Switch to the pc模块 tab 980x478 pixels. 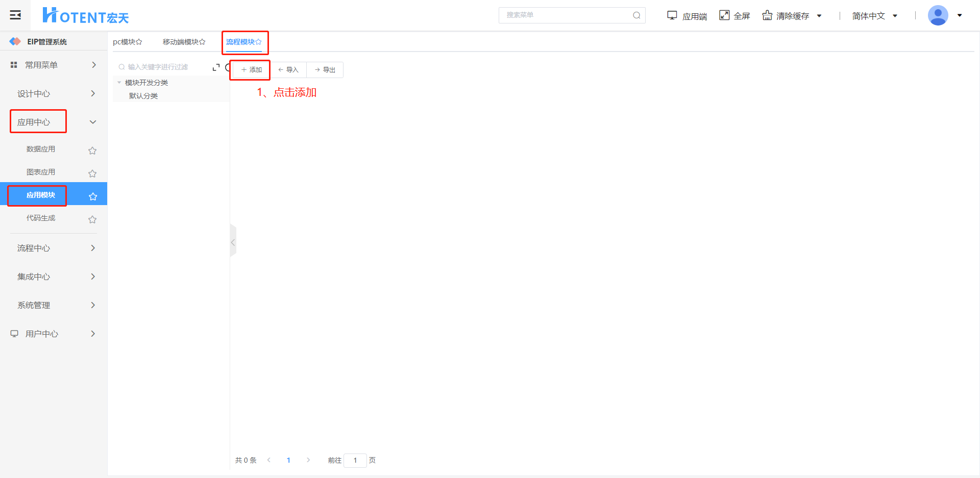pyautogui.click(x=124, y=42)
